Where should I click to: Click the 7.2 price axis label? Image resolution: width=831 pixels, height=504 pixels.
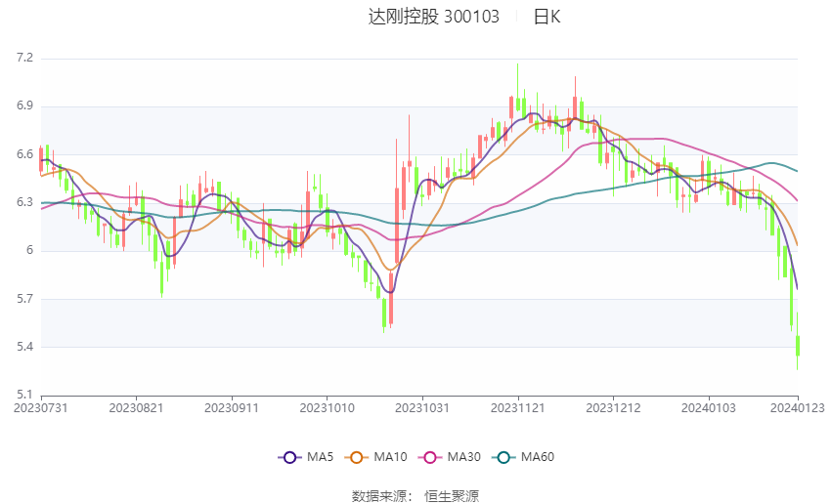coord(24,58)
